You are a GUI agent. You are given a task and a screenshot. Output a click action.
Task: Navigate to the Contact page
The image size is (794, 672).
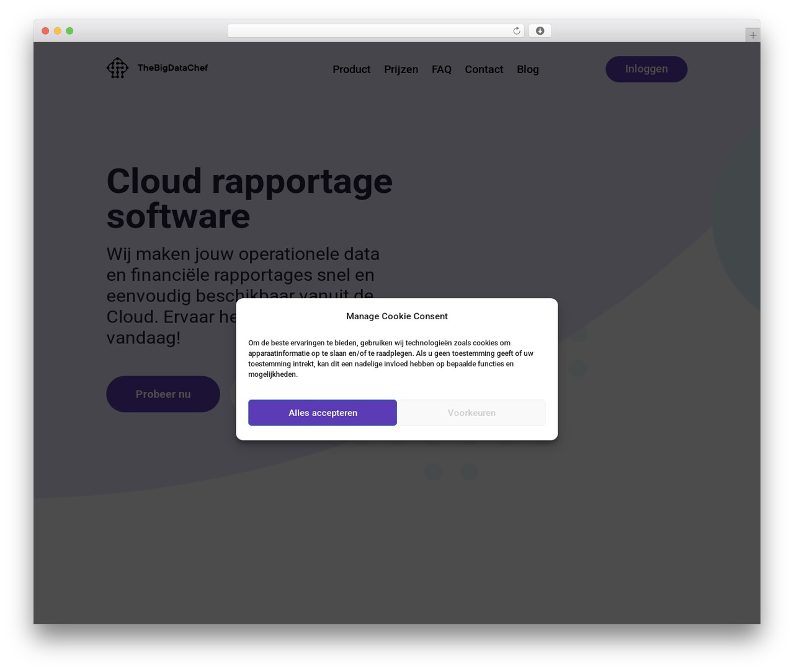pyautogui.click(x=484, y=69)
